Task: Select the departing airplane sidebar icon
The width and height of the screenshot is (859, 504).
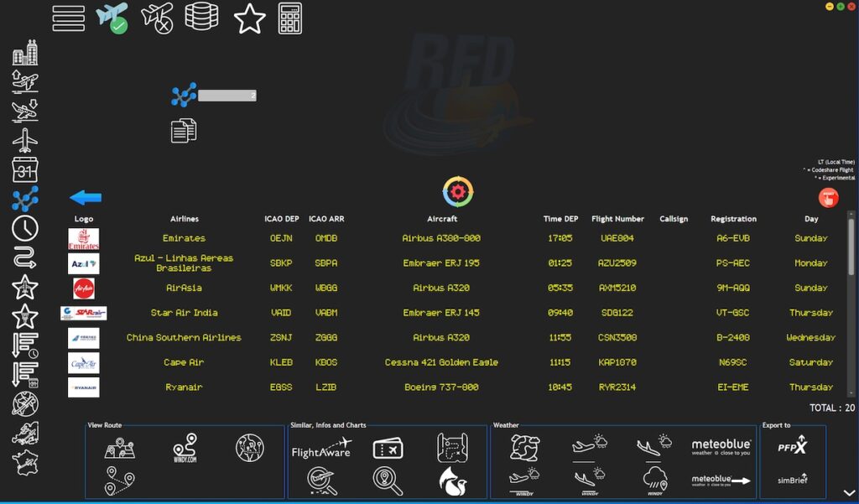Action: (25, 81)
